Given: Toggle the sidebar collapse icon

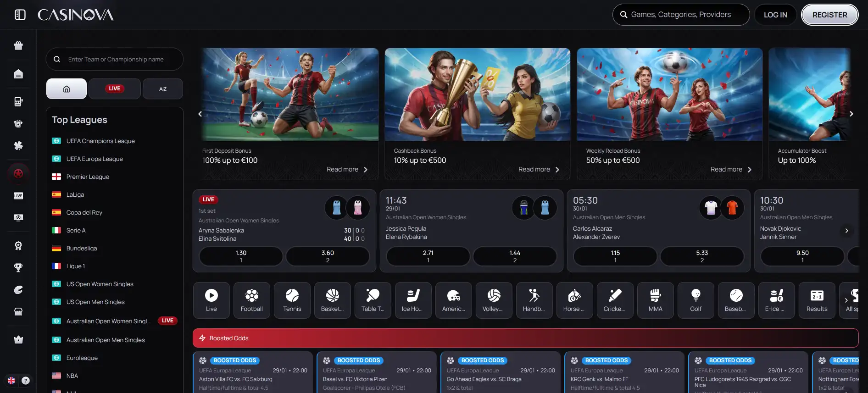Looking at the screenshot, I should pos(20,15).
